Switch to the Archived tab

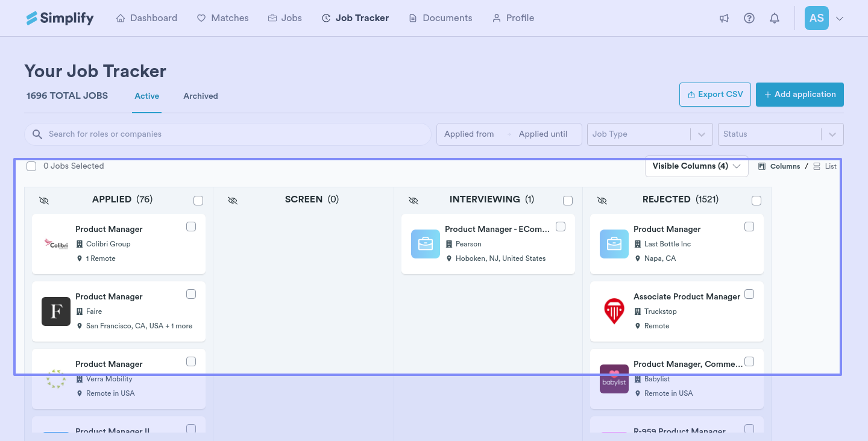pyautogui.click(x=201, y=96)
